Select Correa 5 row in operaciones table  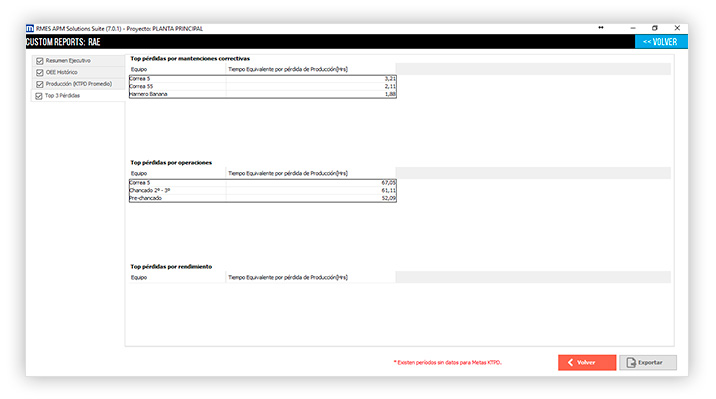pyautogui.click(x=263, y=183)
